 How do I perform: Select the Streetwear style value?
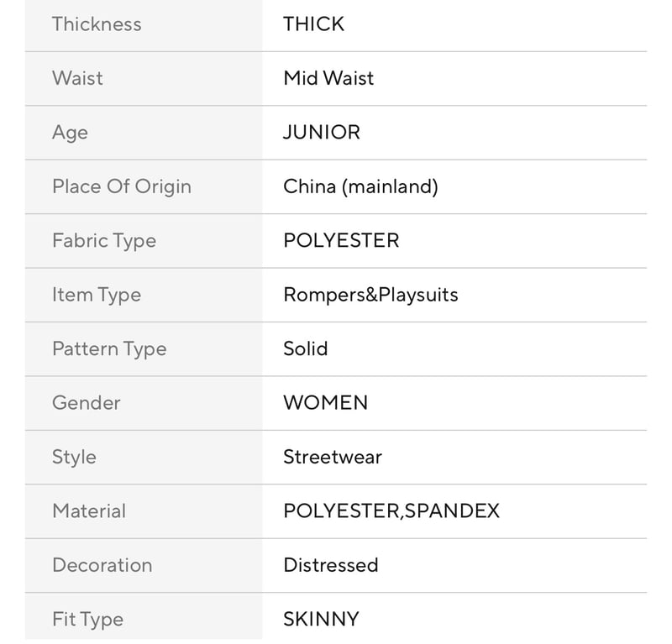click(333, 458)
